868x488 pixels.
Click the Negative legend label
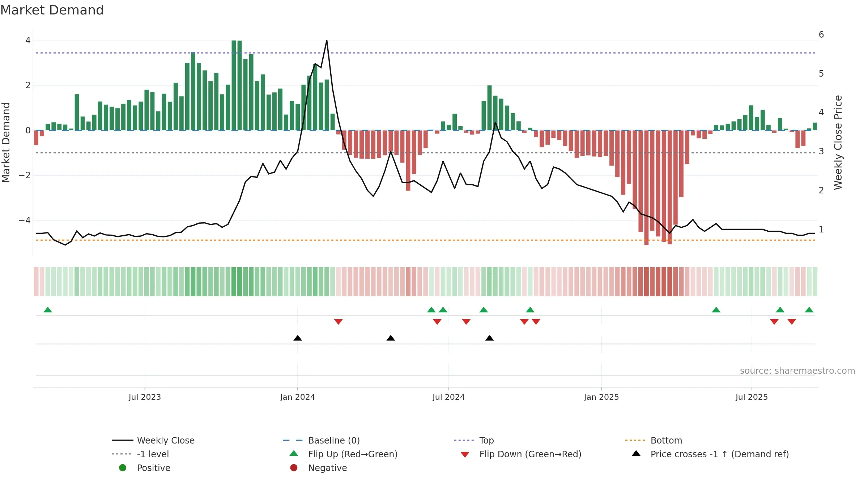coord(328,468)
